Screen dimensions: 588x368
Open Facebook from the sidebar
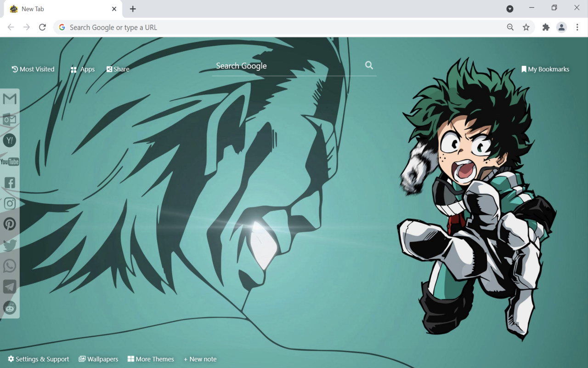tap(10, 182)
